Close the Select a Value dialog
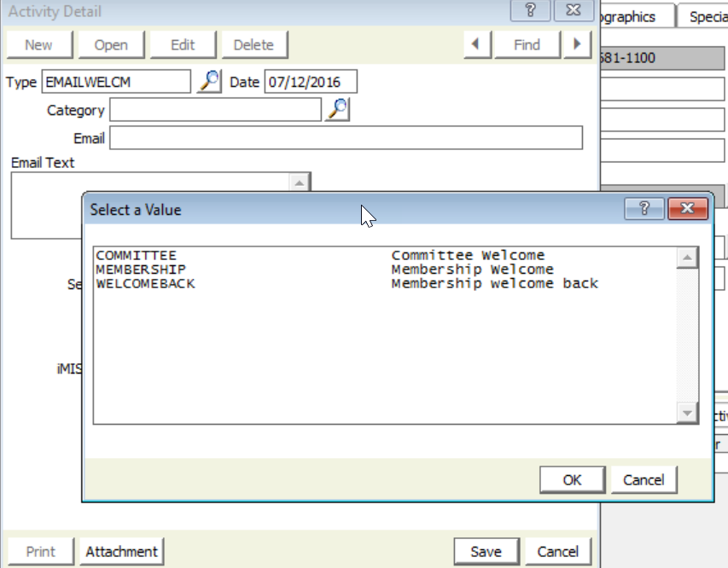Viewport: 728px width, 568px height. click(688, 209)
